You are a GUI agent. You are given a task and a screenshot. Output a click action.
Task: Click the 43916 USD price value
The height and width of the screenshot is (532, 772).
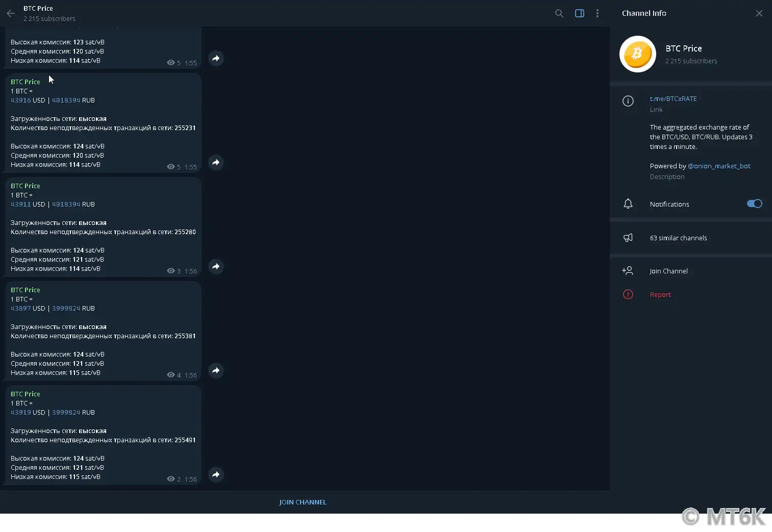click(21, 100)
